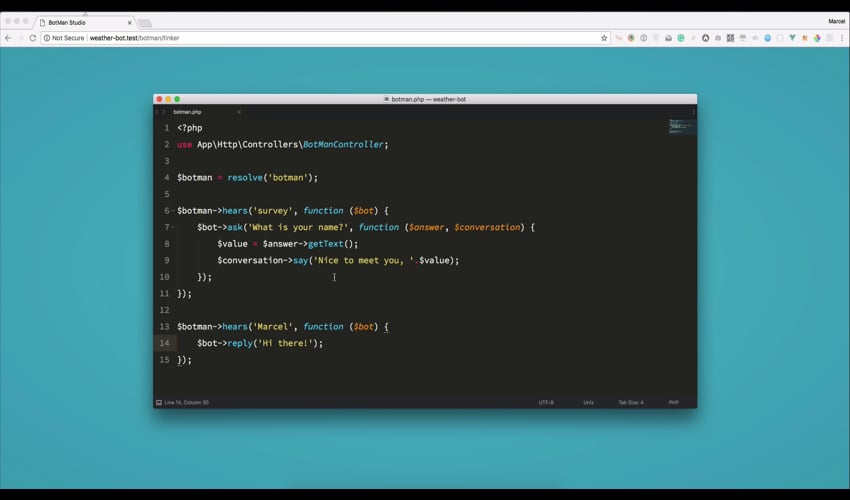Screen dimensions: 850x500
Task: Click 'getText' method on line 8
Action: (325, 244)
